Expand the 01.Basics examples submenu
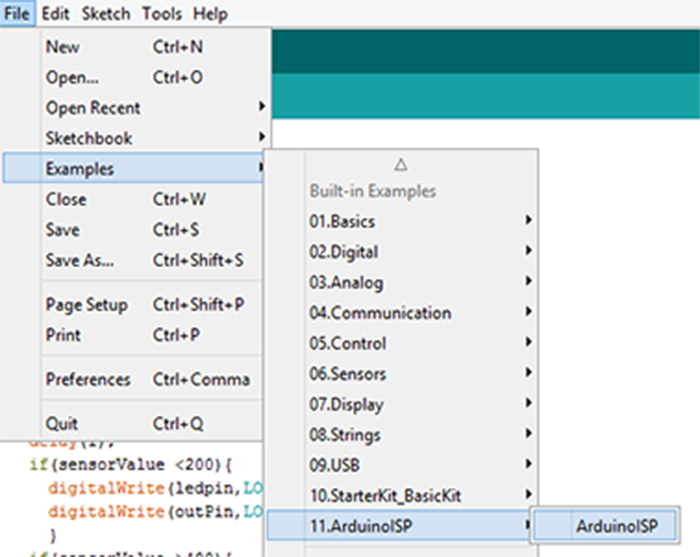 (342, 221)
